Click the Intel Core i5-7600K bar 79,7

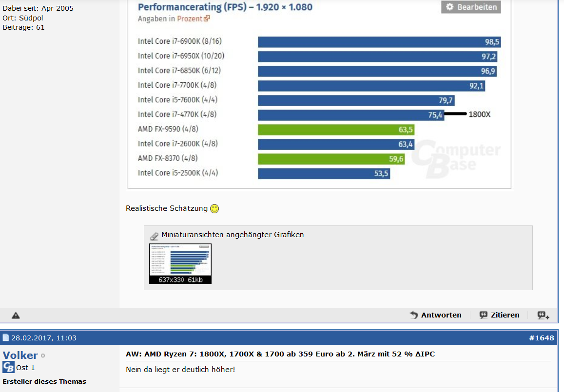click(356, 100)
